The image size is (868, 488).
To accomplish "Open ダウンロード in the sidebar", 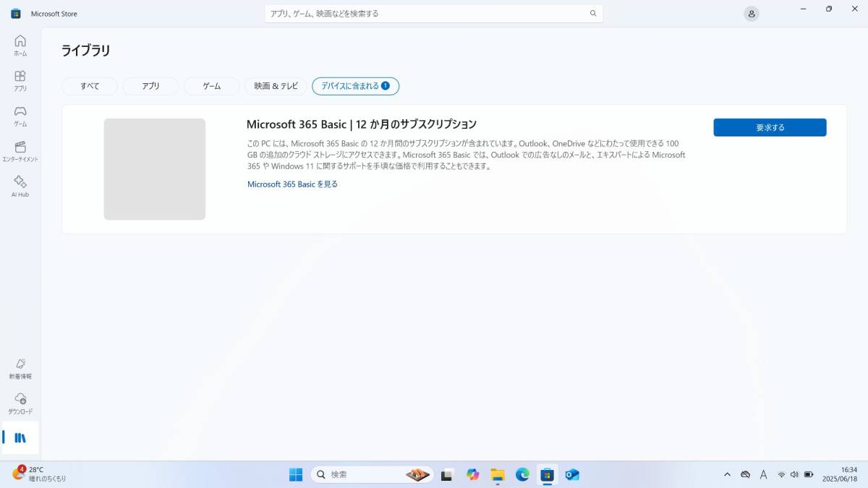I will click(20, 403).
